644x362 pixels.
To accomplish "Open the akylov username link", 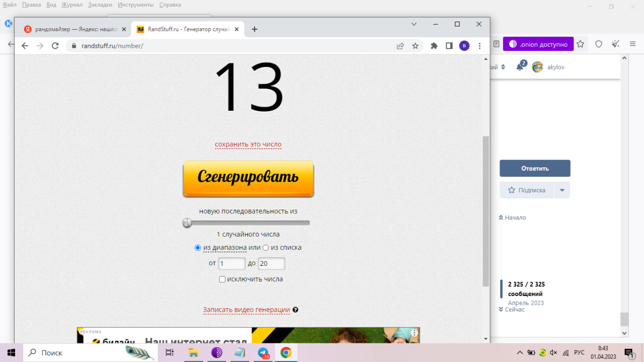I will [x=556, y=67].
